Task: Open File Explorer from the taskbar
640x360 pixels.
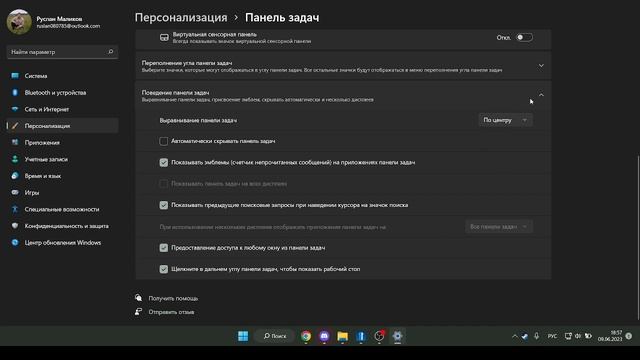Action: pos(342,336)
